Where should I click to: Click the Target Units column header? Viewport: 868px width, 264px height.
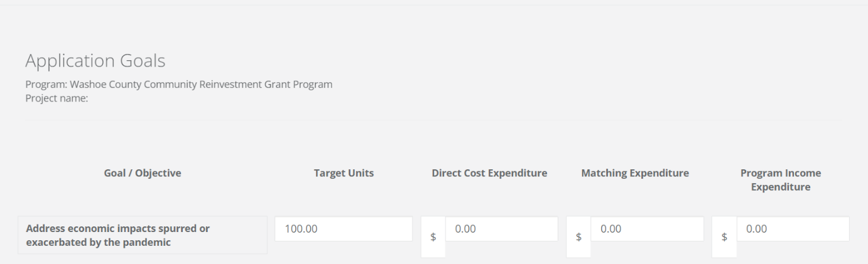(344, 174)
